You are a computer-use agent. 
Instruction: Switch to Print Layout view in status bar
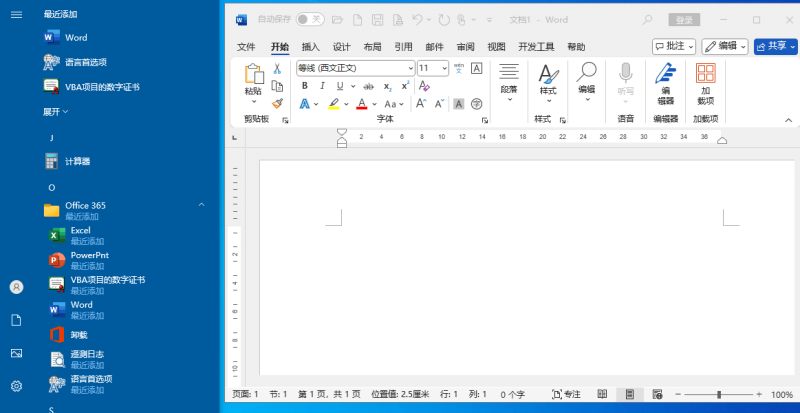(x=630, y=394)
